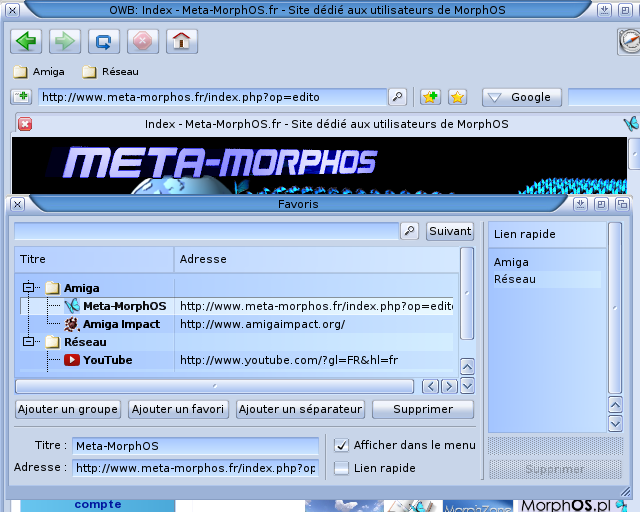Select the YouTube bookmark row

pos(237,360)
